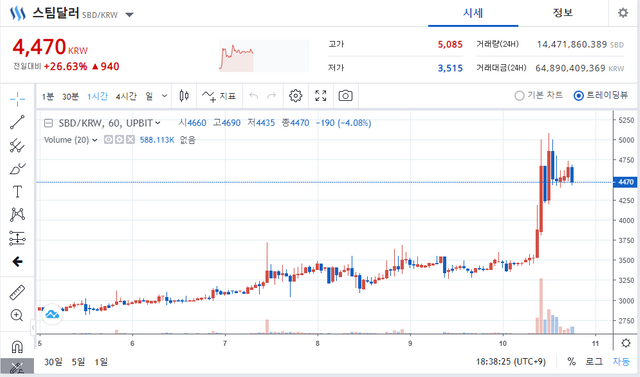Collapse the SBD/KRW legend minus box
This screenshot has height=377, width=640.
click(x=49, y=123)
